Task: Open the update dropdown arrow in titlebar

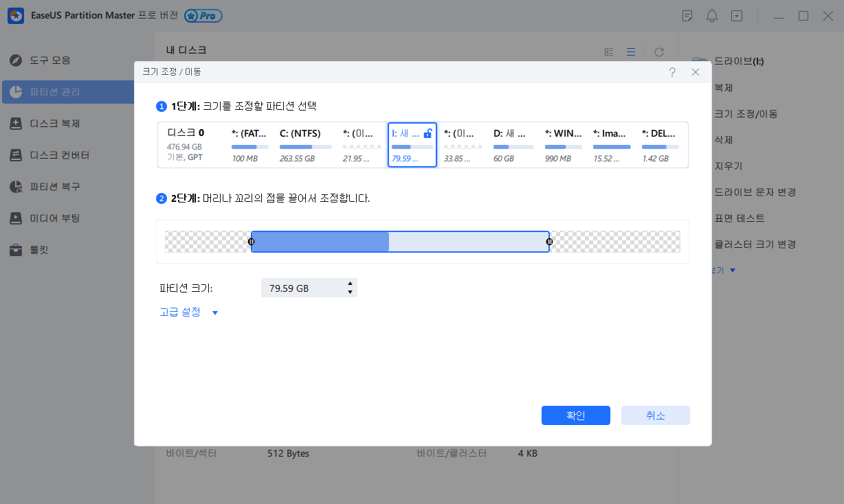Action: [x=737, y=15]
